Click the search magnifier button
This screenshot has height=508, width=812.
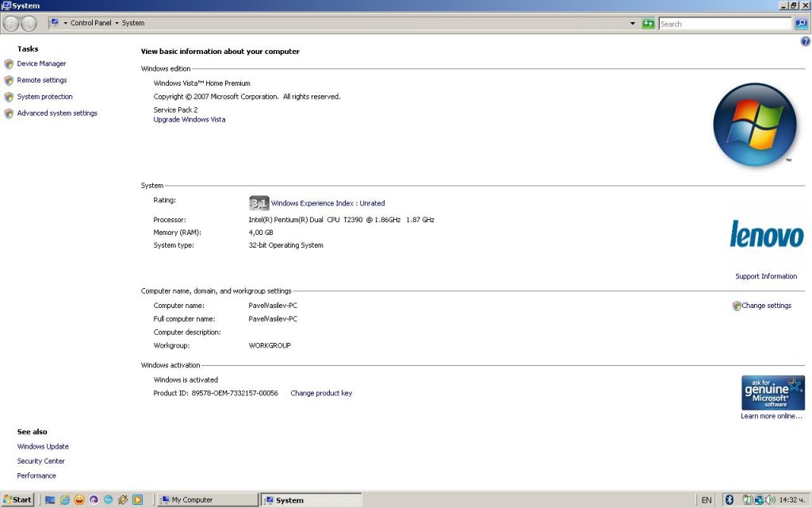point(801,24)
